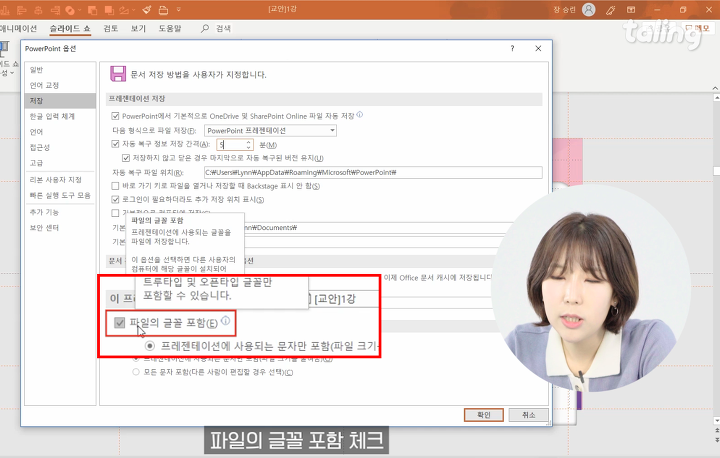Screen dimensions: 720x458
Task: Click the pen icon in title bar
Action: (610, 10)
